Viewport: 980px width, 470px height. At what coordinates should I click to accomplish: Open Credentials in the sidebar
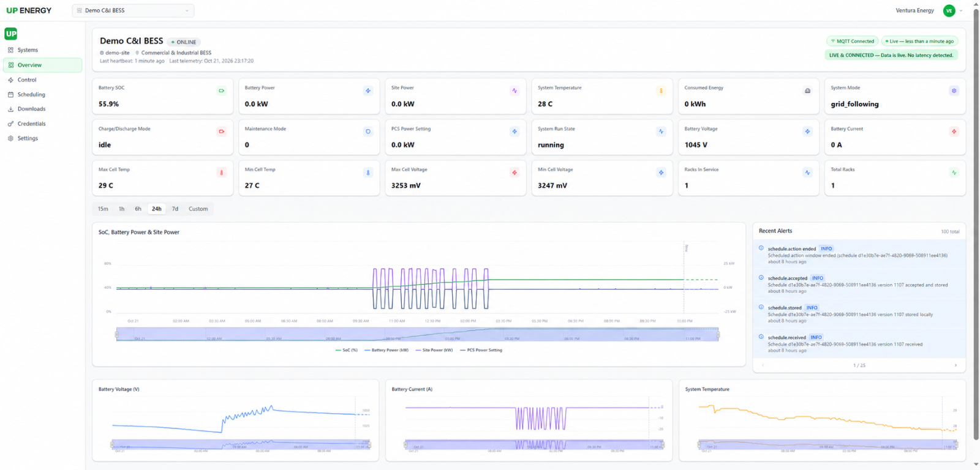[43, 124]
